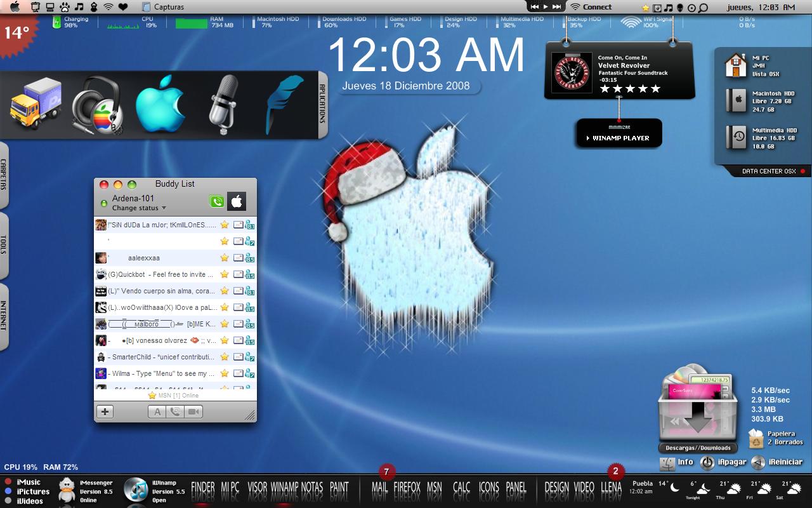This screenshot has width=812, height=508.
Task: Rate the Velvet Revolver song five stars
Action: tap(656, 89)
